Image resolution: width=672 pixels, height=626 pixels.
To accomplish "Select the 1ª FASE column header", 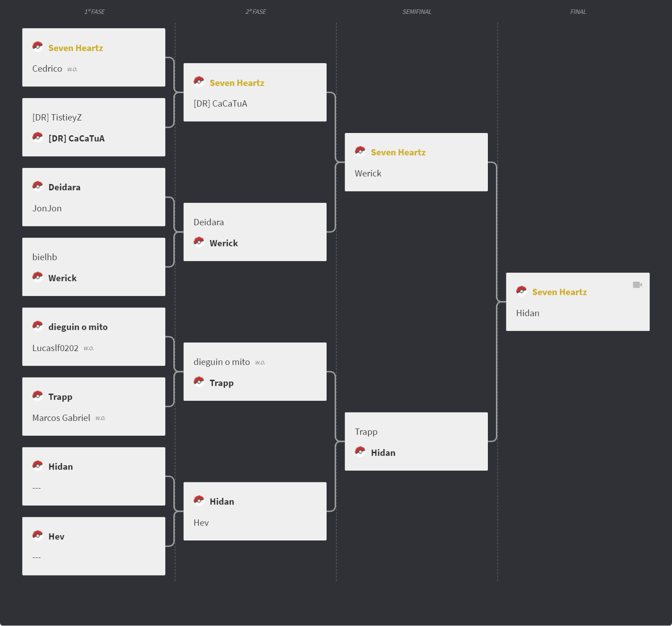I will (x=95, y=12).
